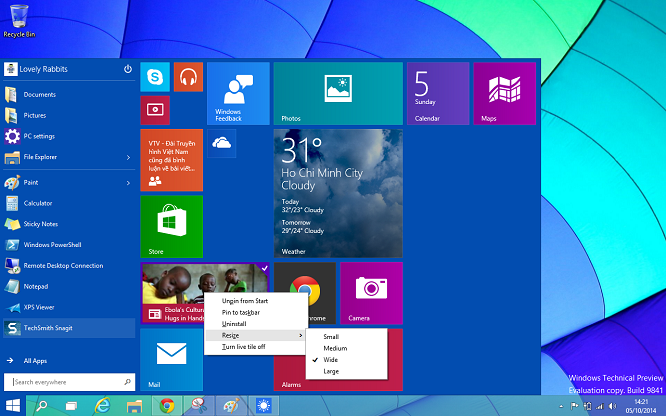
Task: Open Pictures from the Start menu
Action: click(69, 115)
